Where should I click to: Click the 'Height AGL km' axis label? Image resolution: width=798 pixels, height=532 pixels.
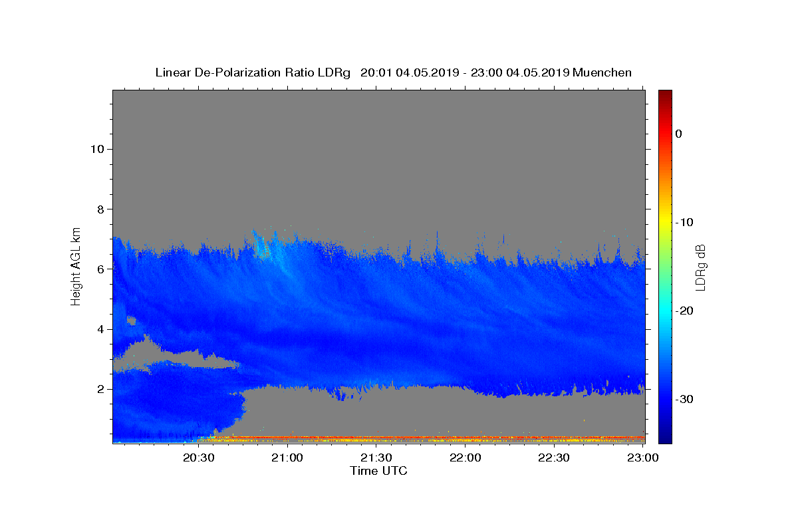pos(76,266)
